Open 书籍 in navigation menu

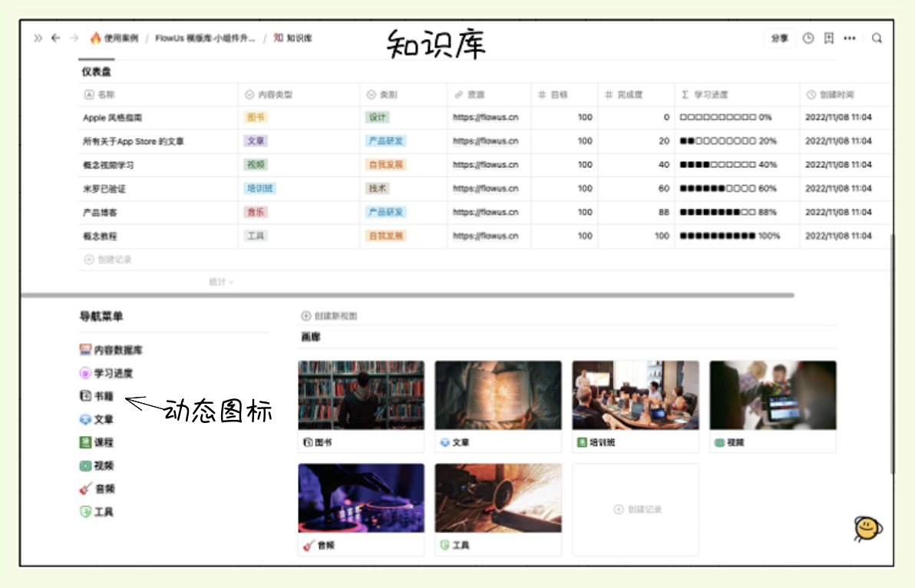[x=96, y=397]
